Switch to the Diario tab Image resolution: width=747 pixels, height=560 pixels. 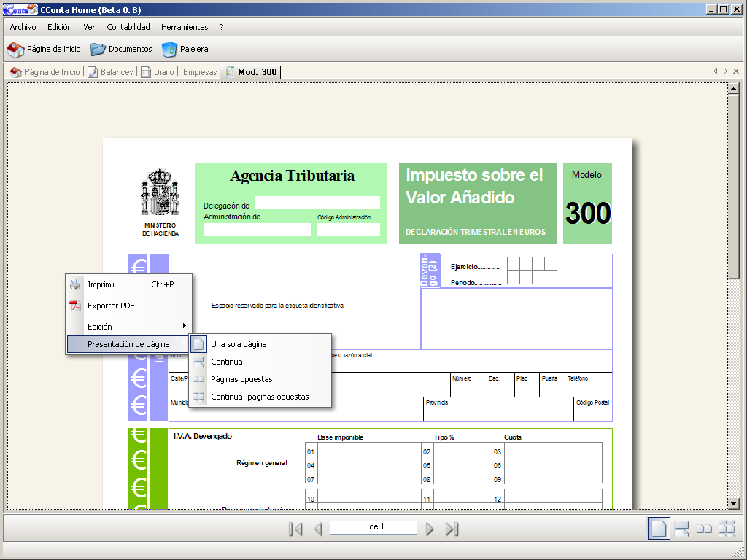158,72
